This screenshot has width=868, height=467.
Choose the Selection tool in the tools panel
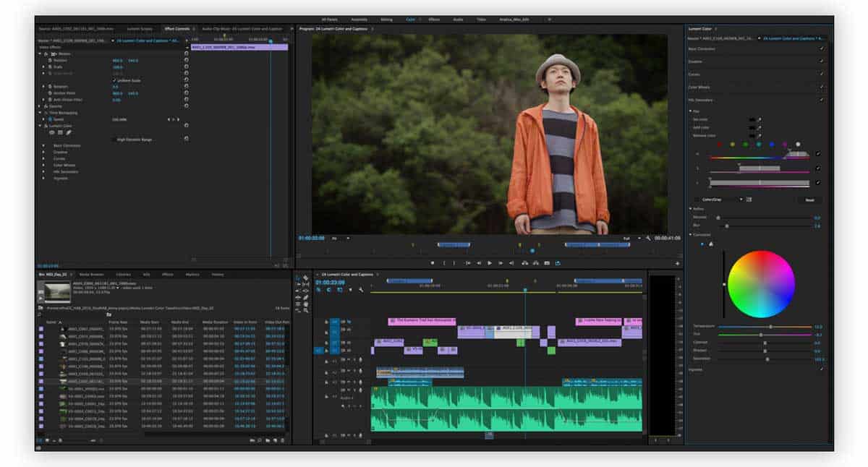(x=298, y=278)
